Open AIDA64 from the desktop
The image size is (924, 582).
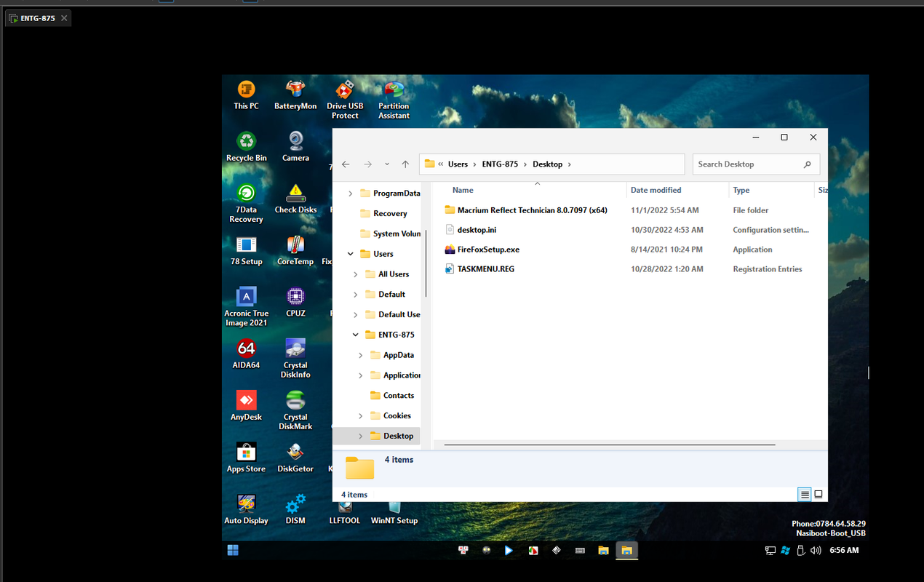click(x=246, y=354)
